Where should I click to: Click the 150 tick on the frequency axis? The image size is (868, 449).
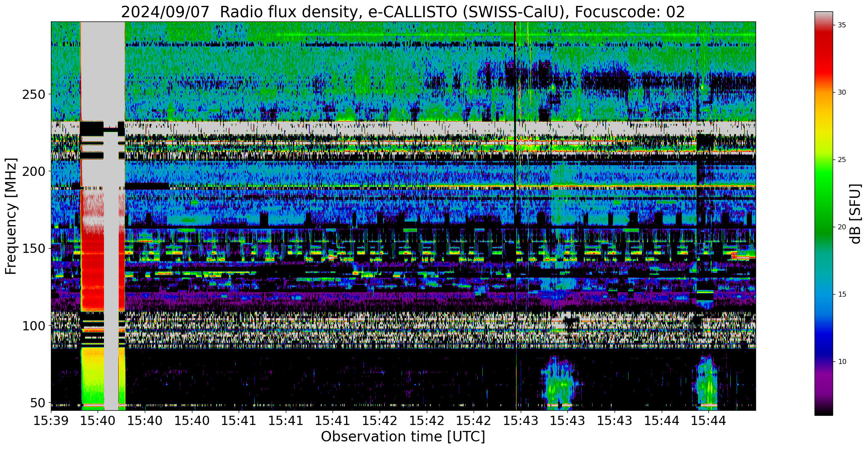point(33,249)
